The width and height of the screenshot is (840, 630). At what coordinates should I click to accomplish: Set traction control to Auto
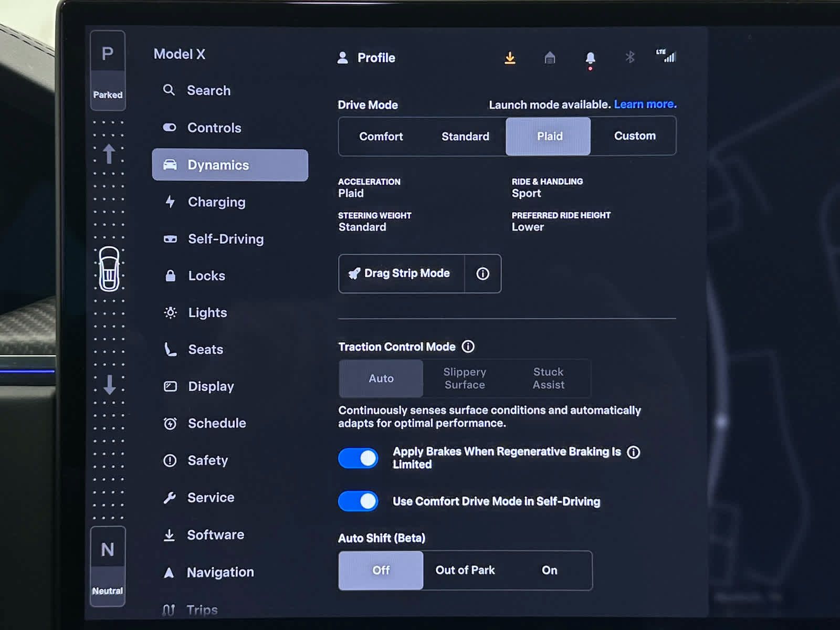tap(381, 379)
